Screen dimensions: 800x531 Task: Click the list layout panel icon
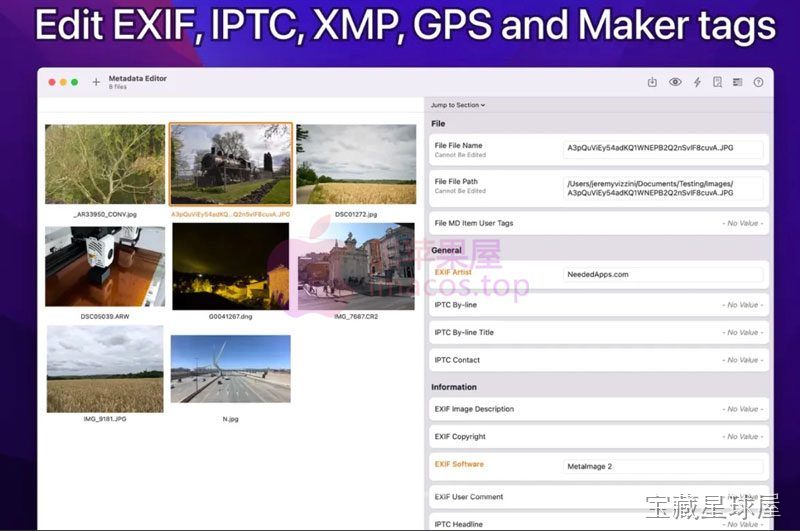pos(737,82)
